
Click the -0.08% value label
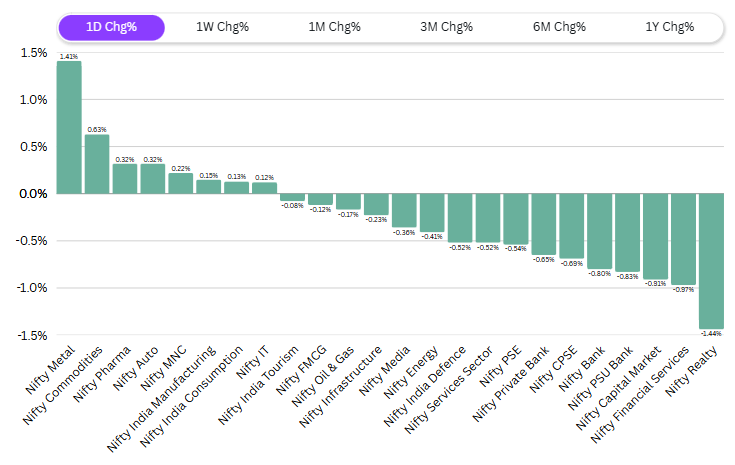[292, 205]
